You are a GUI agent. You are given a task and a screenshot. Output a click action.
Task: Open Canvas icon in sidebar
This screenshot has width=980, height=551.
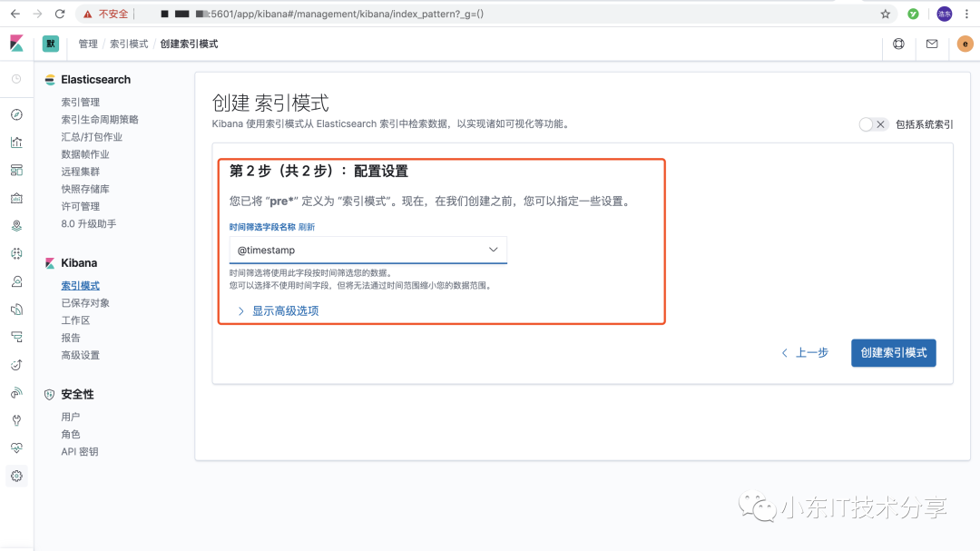17,198
